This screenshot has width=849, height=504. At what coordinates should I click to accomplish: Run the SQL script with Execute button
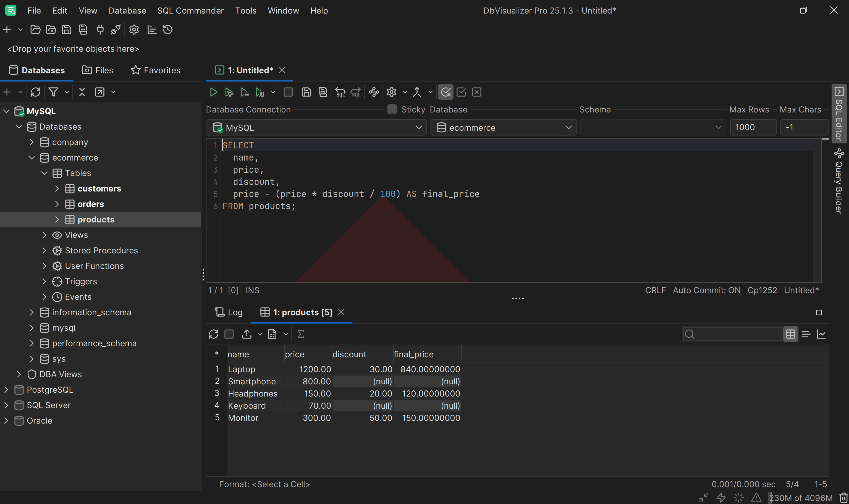click(x=213, y=92)
